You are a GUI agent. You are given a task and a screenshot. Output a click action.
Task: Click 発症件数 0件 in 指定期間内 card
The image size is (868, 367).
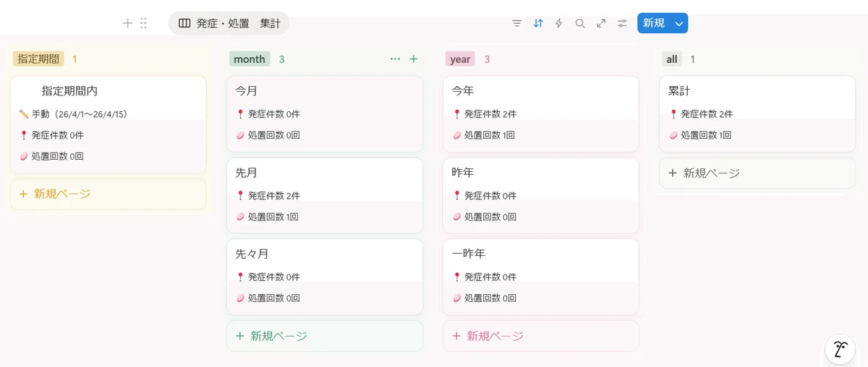point(57,135)
